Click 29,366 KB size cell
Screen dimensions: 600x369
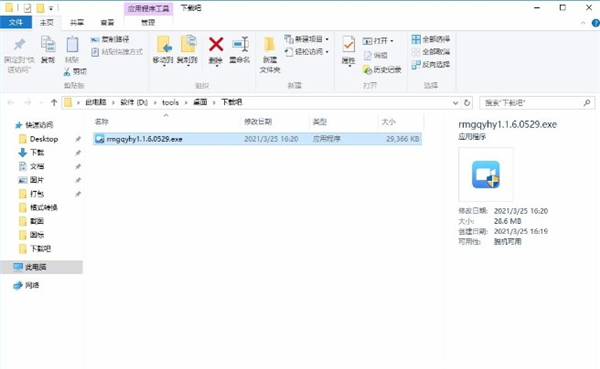click(403, 139)
